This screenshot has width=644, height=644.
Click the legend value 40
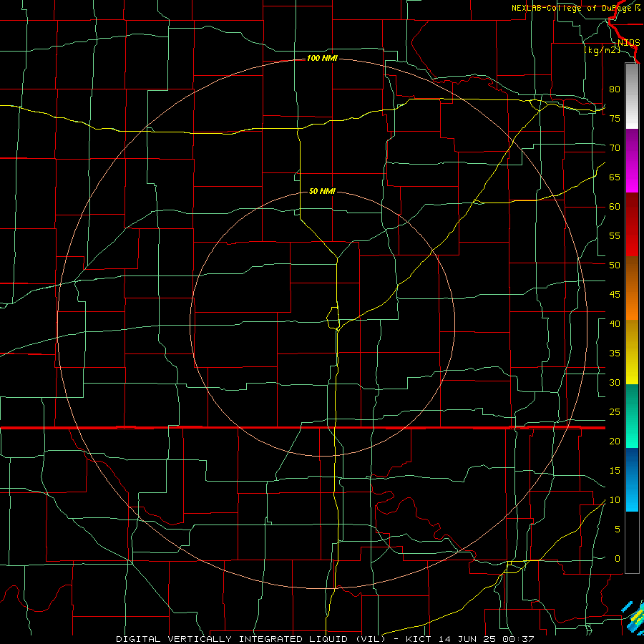click(615, 324)
